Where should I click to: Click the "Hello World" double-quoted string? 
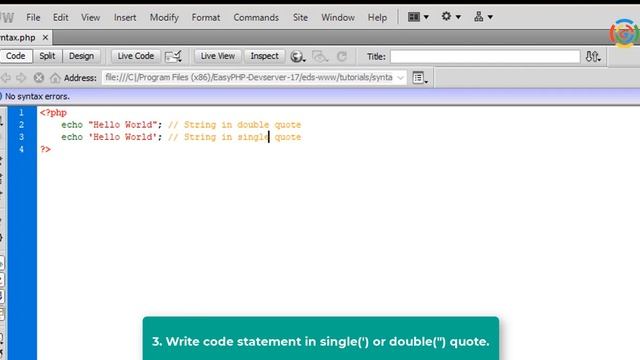(123, 124)
